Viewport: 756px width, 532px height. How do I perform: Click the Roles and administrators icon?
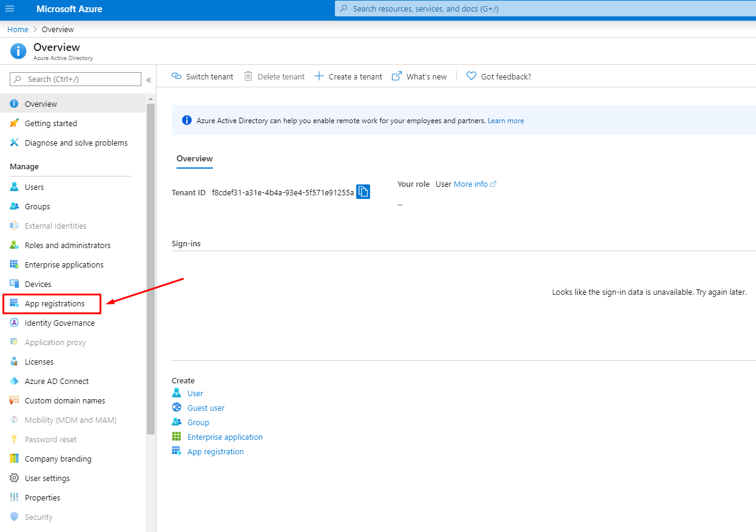click(14, 245)
